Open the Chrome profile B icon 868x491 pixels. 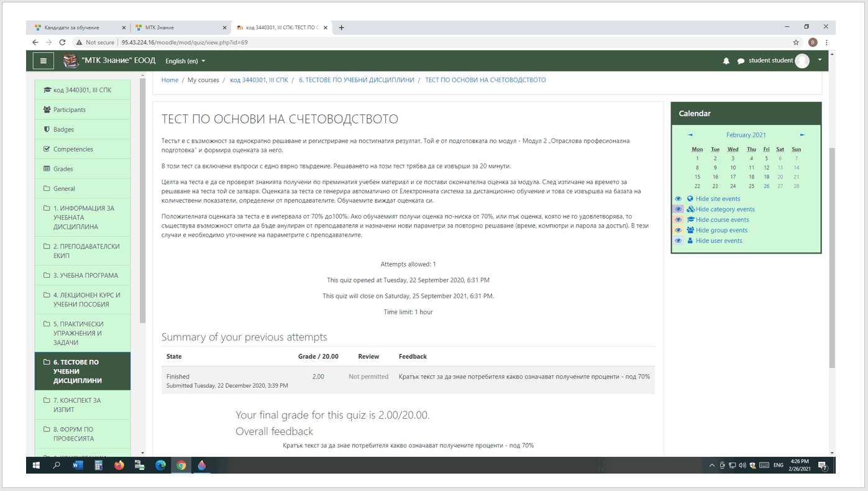point(813,42)
